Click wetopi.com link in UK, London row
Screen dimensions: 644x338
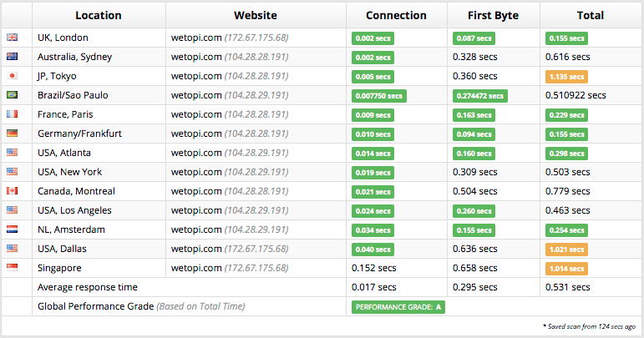[196, 38]
